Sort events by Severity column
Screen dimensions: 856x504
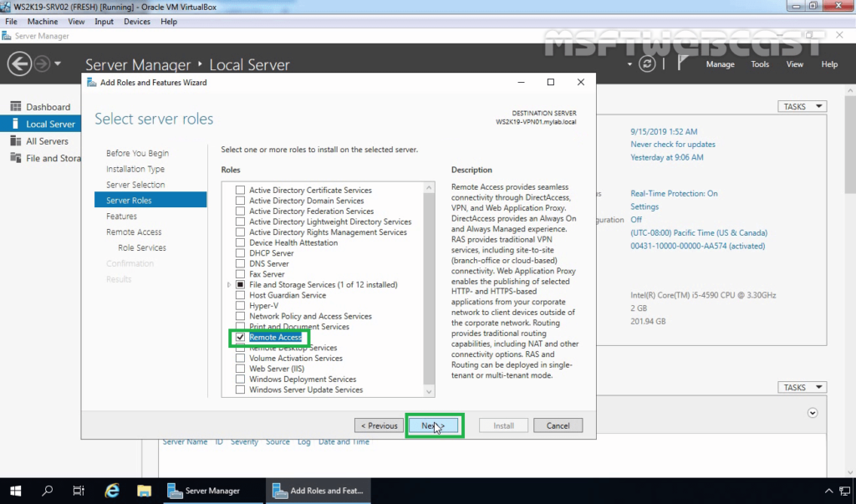coord(244,442)
